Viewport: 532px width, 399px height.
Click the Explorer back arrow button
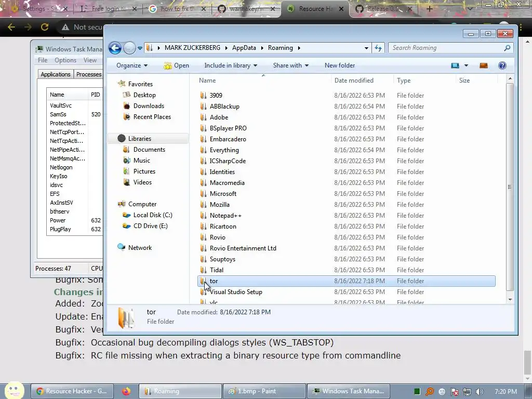click(115, 48)
